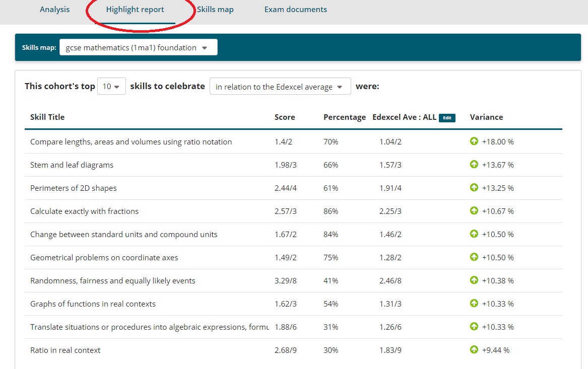Select 'Calculate exactly with fractions' skill
The height and width of the screenshot is (369, 588).
coord(84,211)
